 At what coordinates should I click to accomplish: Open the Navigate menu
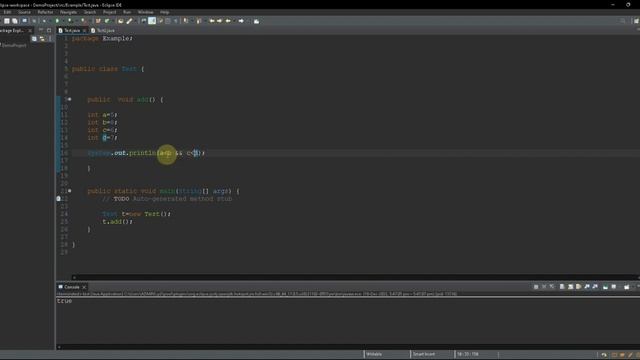point(68,12)
